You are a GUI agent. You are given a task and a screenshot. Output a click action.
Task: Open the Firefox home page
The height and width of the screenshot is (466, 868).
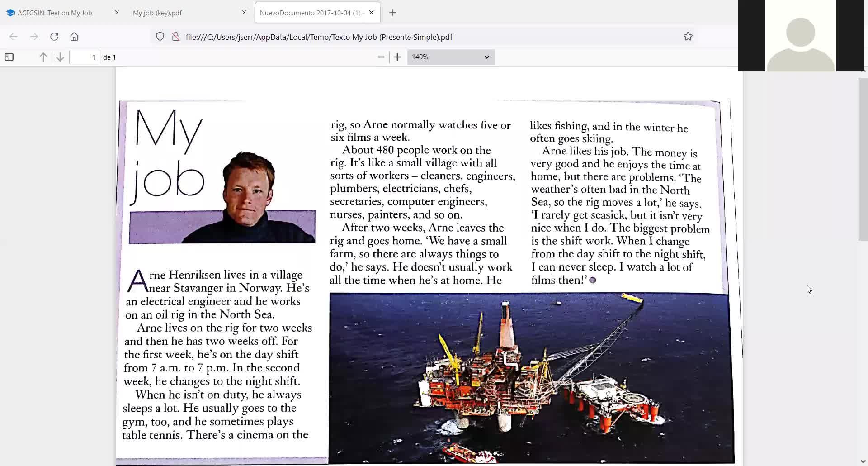tap(75, 37)
